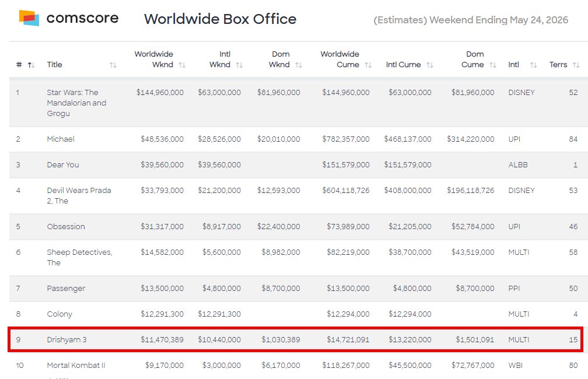The image size is (588, 379).
Task: Click the Worldwide Box Office heading
Action: click(x=220, y=19)
